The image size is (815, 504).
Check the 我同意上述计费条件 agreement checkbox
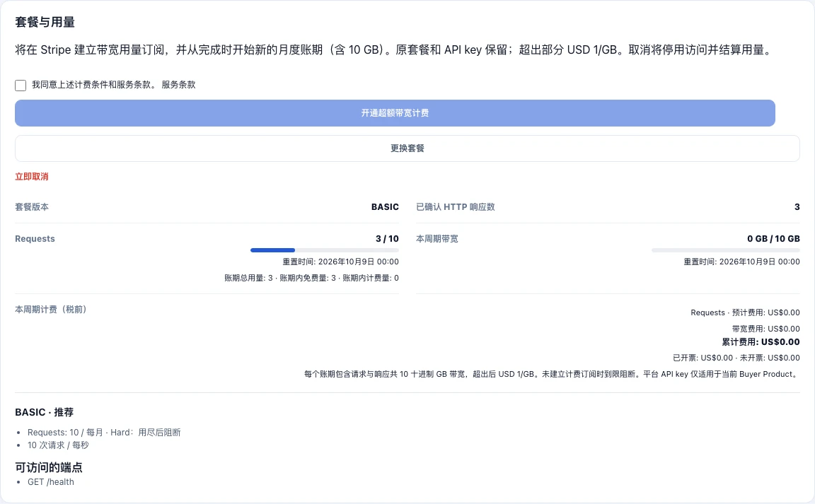point(21,86)
